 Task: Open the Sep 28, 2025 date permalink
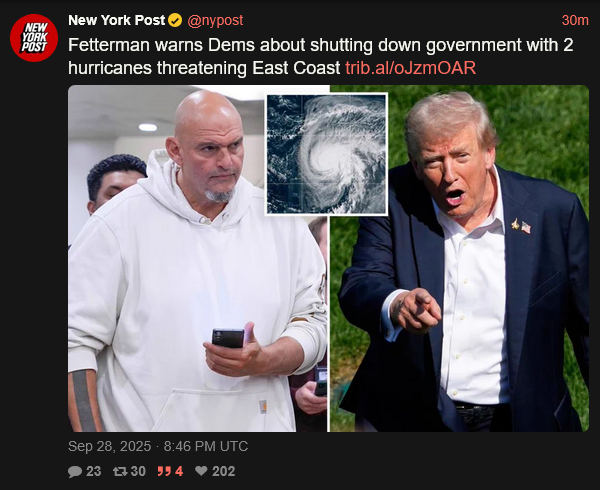[x=109, y=446]
